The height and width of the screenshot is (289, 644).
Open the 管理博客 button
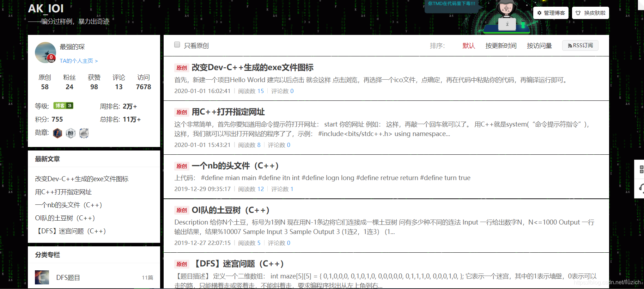[551, 13]
